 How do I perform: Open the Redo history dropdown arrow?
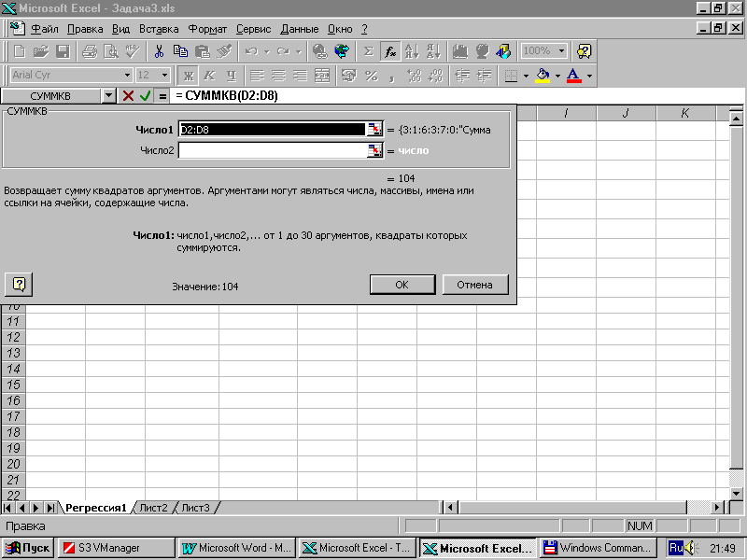[x=298, y=51]
